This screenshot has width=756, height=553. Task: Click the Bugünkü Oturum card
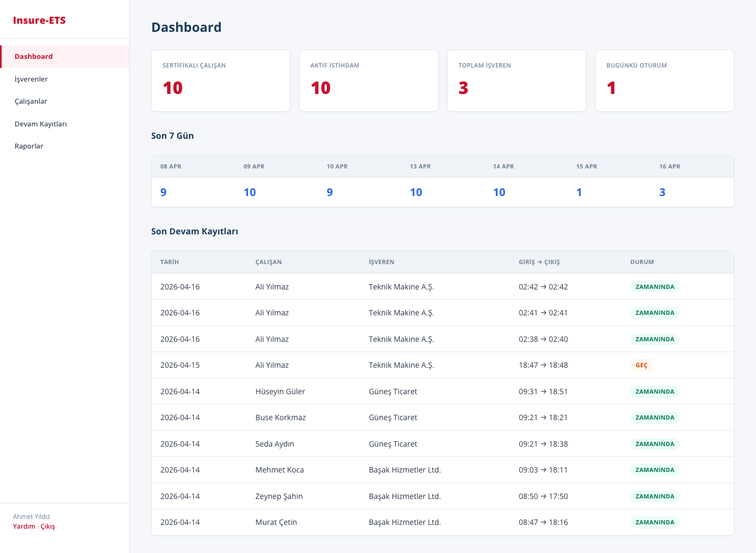click(664, 81)
